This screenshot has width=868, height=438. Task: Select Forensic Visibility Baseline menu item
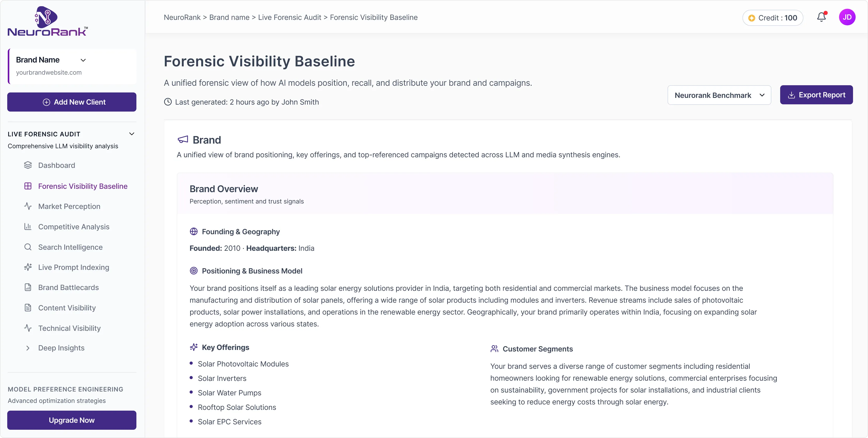pos(83,186)
